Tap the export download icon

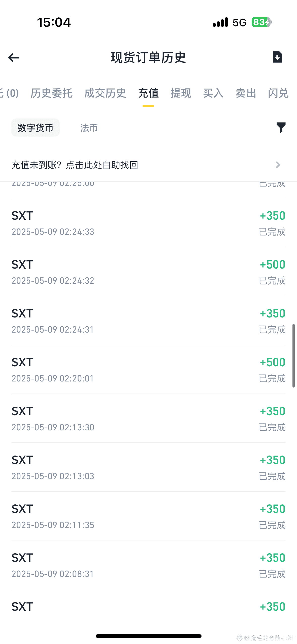click(277, 57)
